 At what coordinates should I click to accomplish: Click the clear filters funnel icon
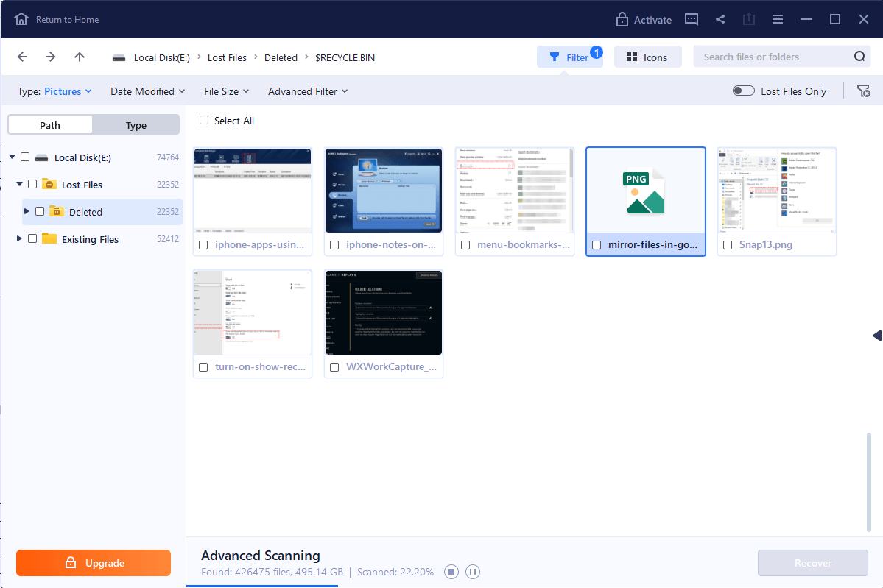pyautogui.click(x=863, y=91)
